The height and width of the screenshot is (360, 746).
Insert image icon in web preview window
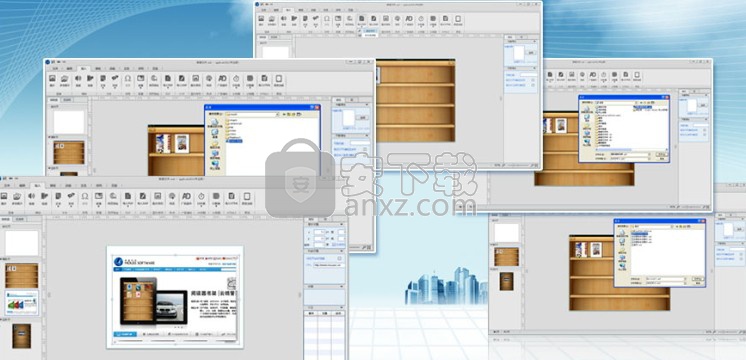[3, 196]
